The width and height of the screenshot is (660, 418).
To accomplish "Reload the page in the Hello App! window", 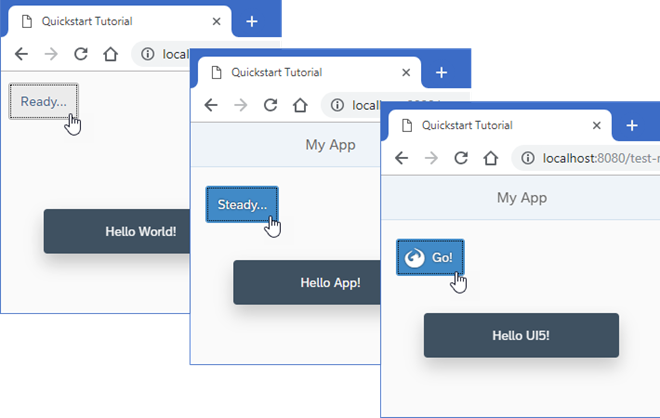I will point(270,105).
